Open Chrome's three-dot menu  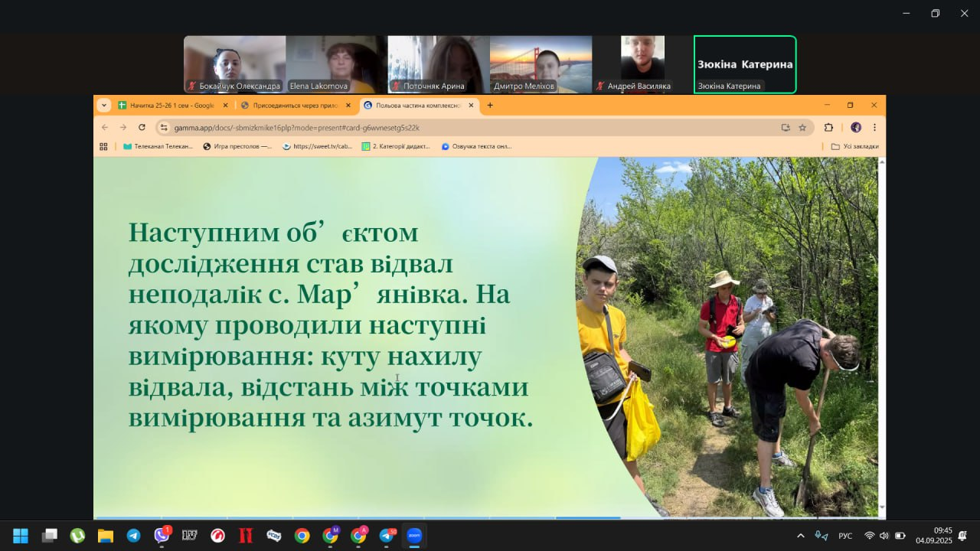coord(874,127)
